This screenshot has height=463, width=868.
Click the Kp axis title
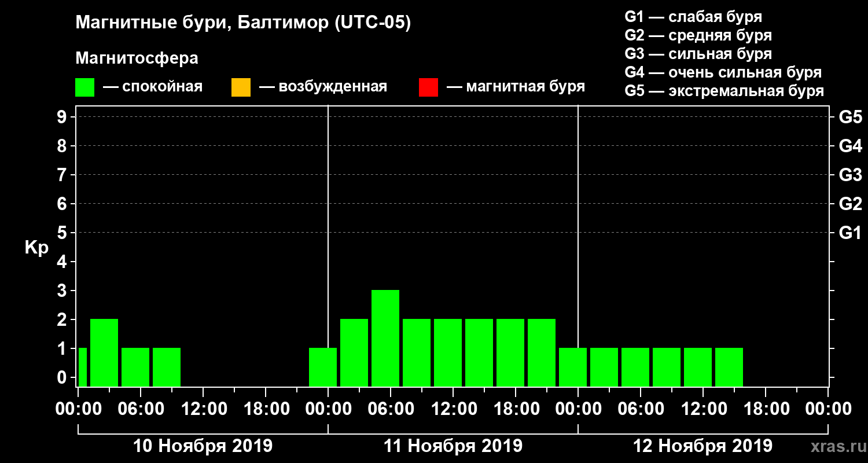tap(36, 248)
